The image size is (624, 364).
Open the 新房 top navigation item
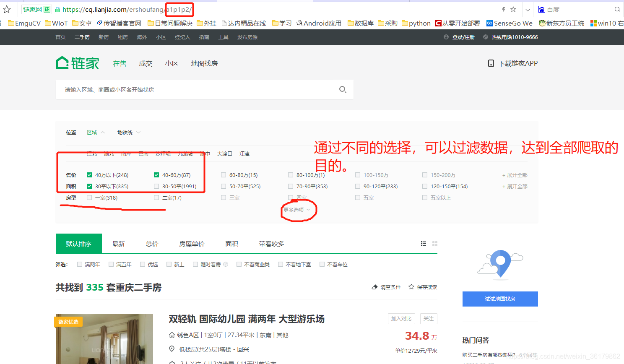104,37
